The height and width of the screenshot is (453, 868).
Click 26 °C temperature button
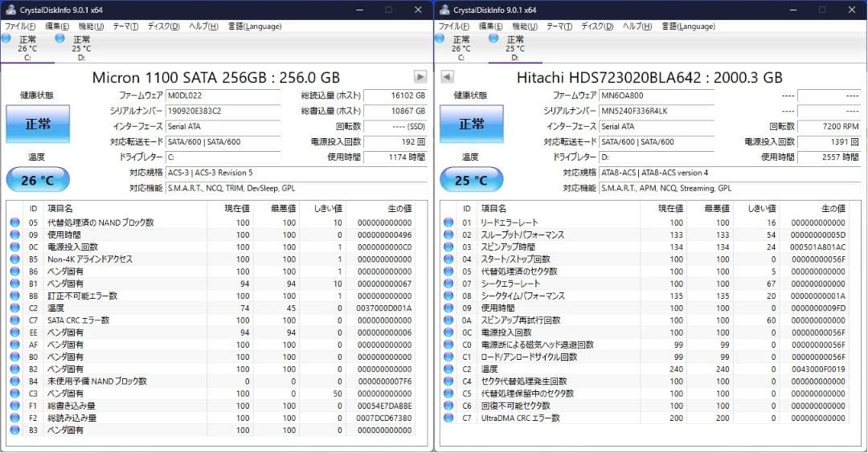click(x=38, y=180)
